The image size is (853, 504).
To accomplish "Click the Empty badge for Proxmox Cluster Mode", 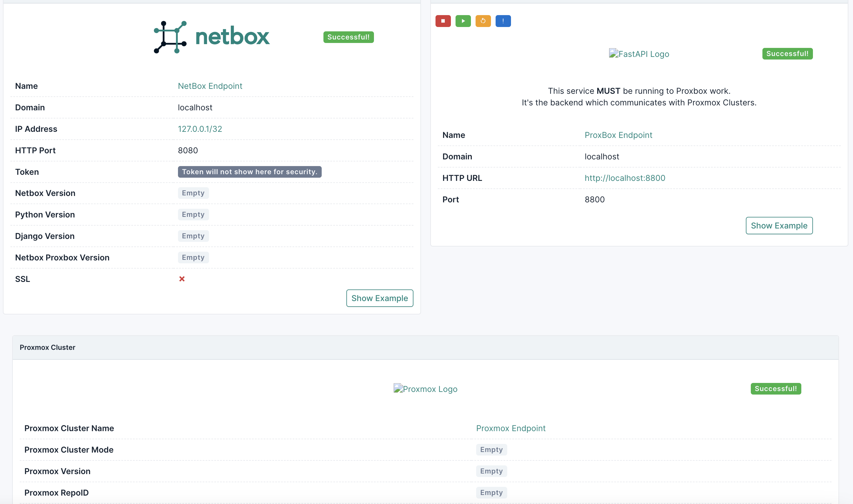I will point(491,449).
